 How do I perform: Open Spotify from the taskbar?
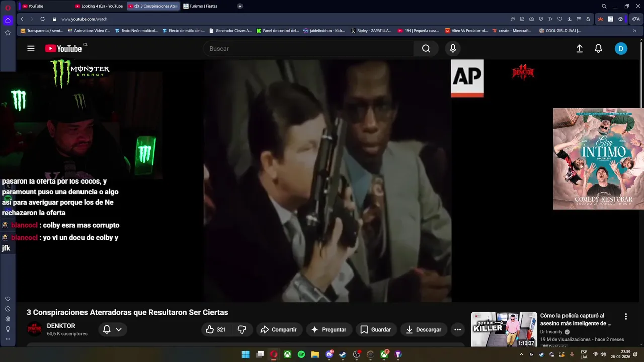pyautogui.click(x=301, y=354)
